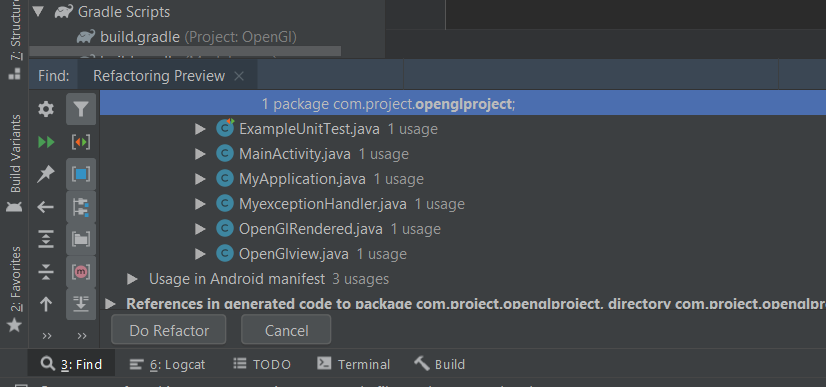Click the Do Refactor button
The image size is (826, 387).
coord(169,330)
